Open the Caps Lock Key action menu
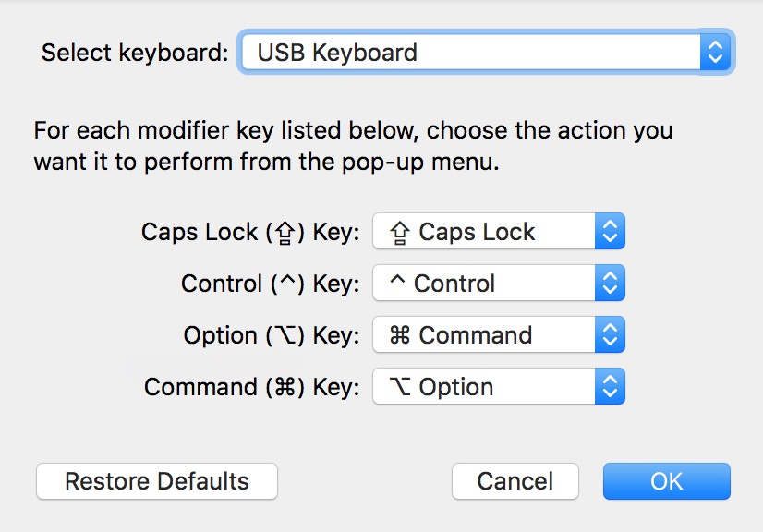The height and width of the screenshot is (532, 763). point(490,233)
